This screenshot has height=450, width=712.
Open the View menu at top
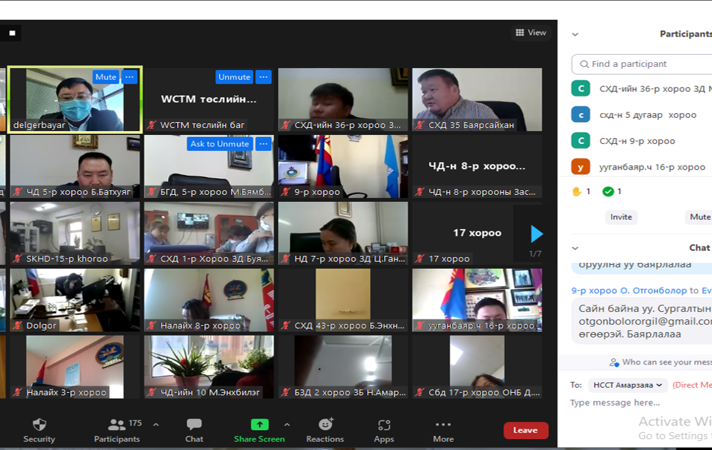[x=531, y=33]
